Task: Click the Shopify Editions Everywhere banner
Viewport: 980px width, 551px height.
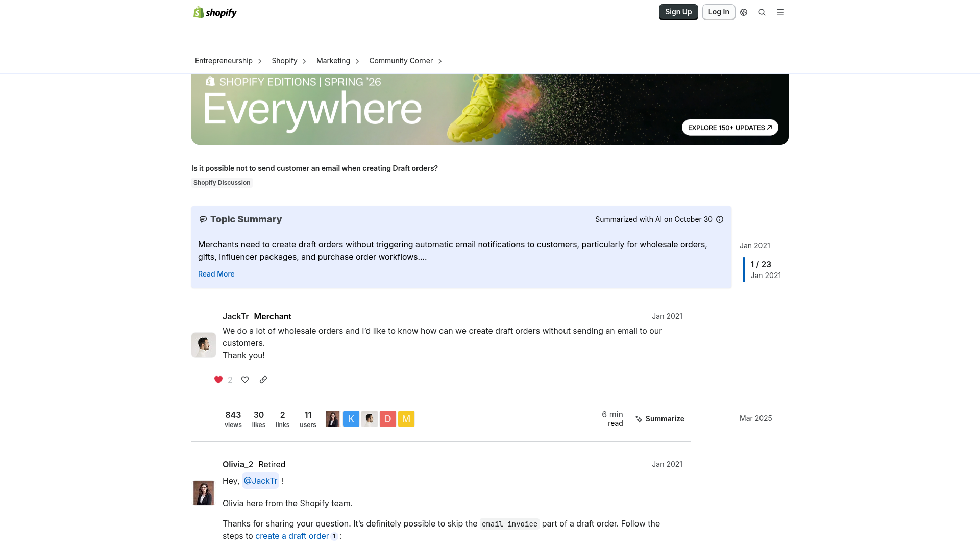Action: click(x=490, y=109)
